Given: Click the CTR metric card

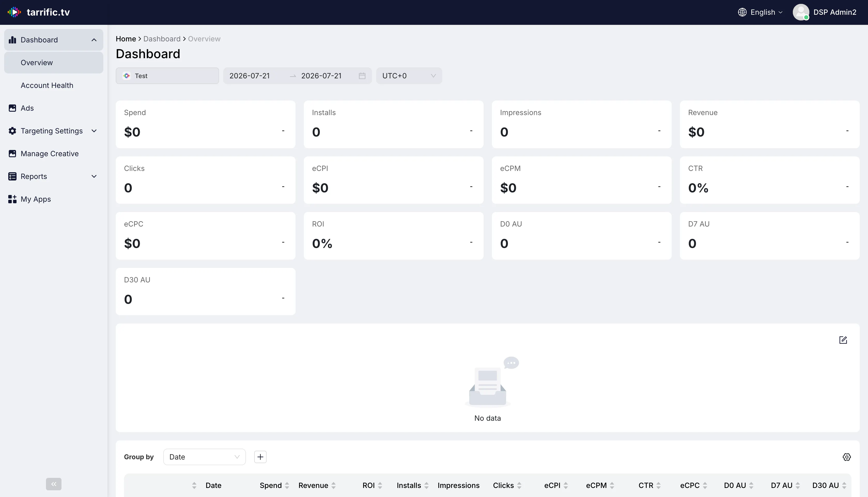Looking at the screenshot, I should (770, 180).
